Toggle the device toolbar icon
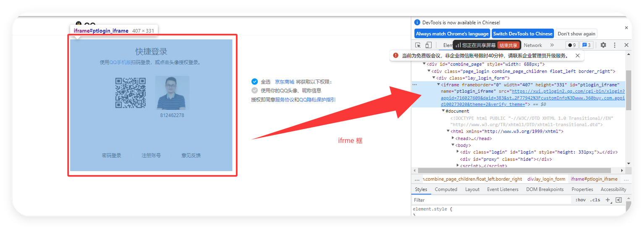 (x=428, y=45)
